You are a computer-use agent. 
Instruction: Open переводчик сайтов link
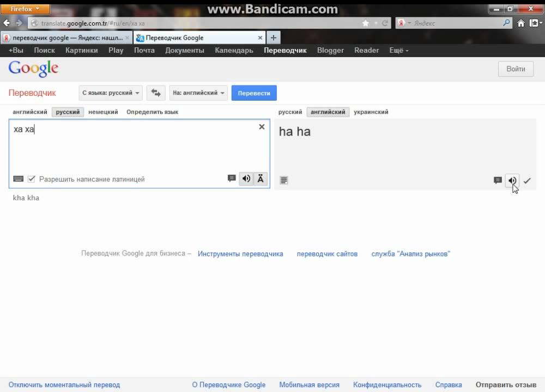pos(327,254)
